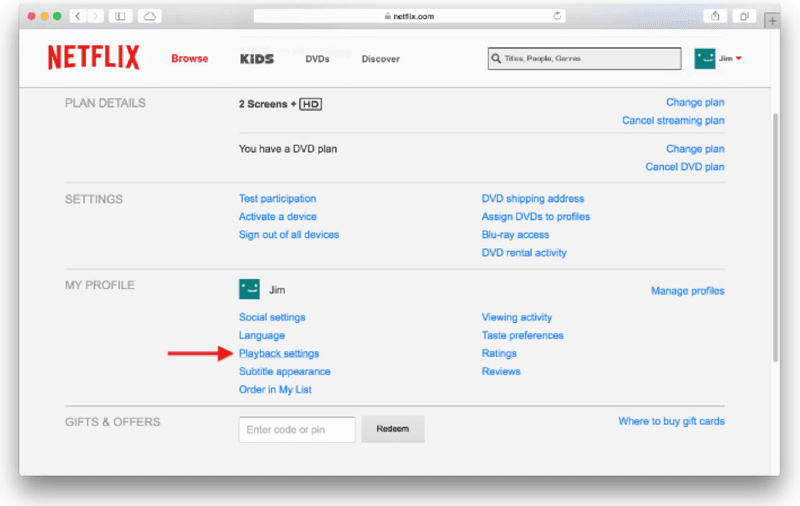Image resolution: width=800 pixels, height=506 pixels.
Task: Add a new tab with plus button
Action: [772, 21]
